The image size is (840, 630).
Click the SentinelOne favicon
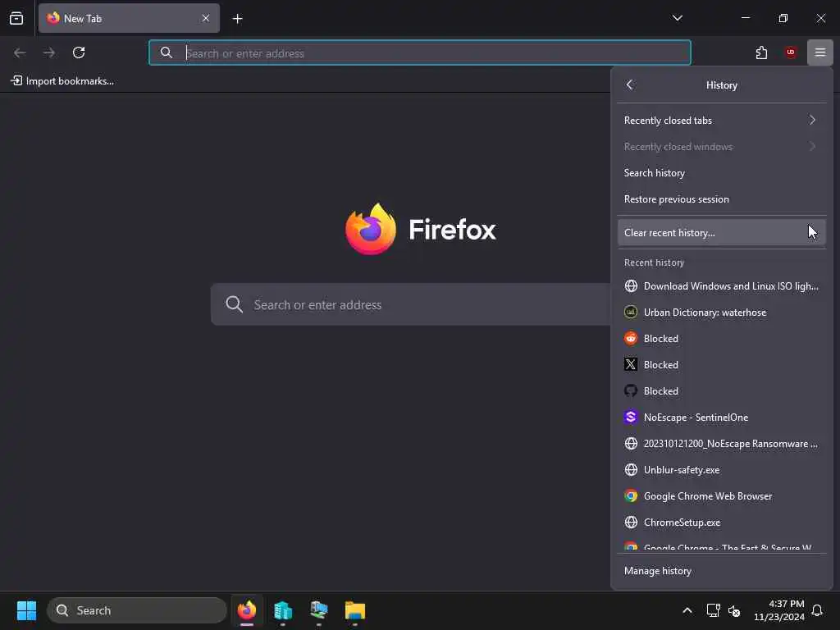631,418
